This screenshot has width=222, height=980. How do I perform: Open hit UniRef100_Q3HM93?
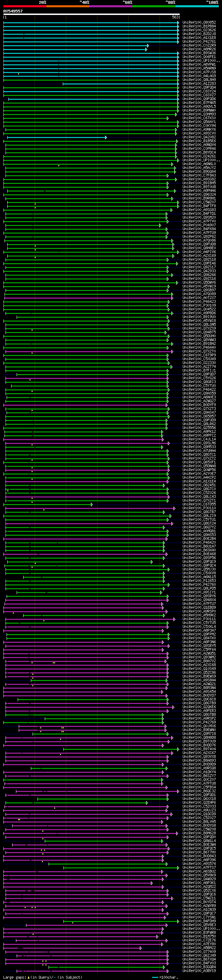(199, 114)
